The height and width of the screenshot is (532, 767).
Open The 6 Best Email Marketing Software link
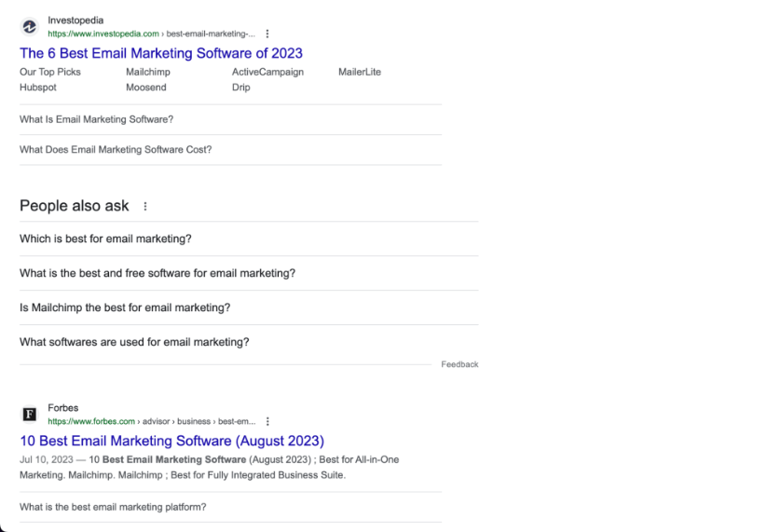coord(161,53)
